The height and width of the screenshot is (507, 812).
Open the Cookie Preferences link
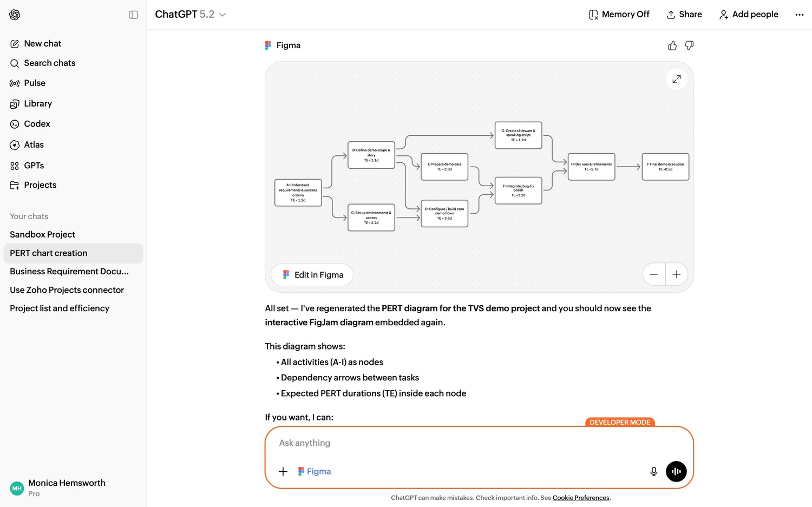[x=581, y=498]
